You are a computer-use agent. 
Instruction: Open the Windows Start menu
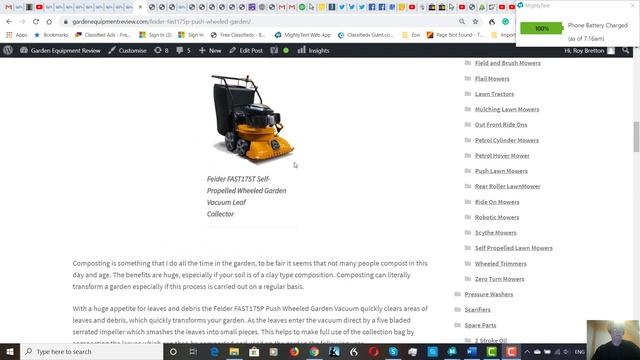(10, 351)
